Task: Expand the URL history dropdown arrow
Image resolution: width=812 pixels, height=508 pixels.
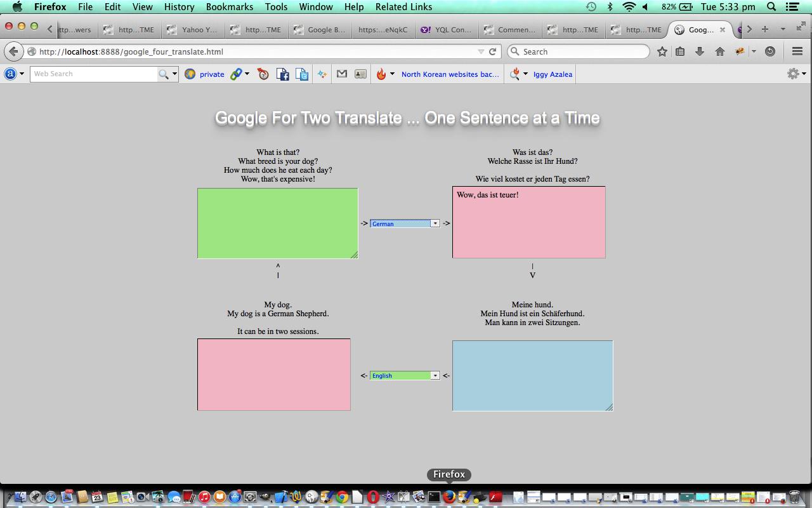Action: point(481,51)
